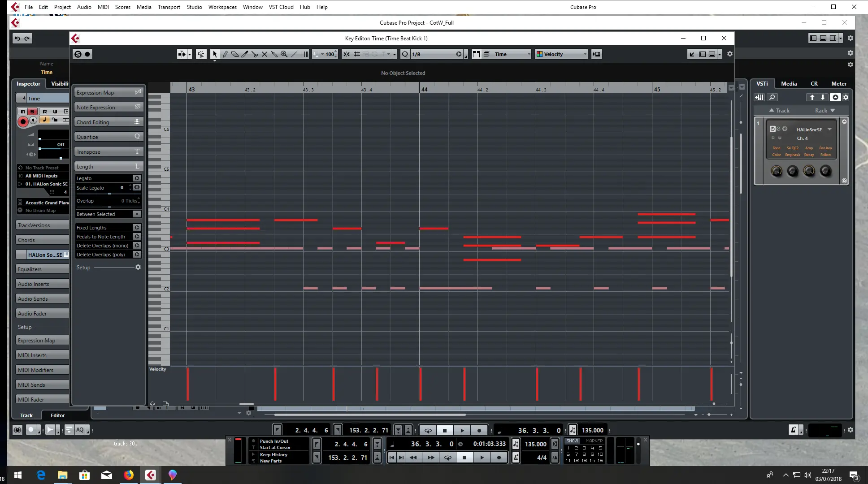
Task: Toggle Snap on/off in Key Editor toolbar
Action: click(347, 54)
